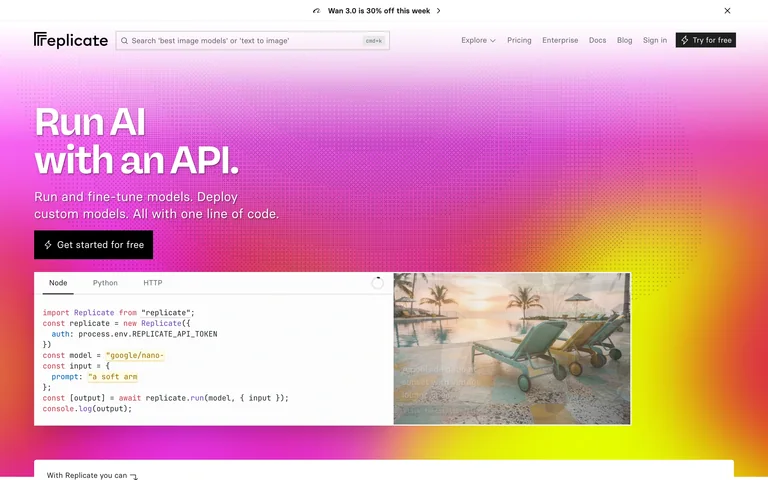Click the "Run AI with an API." headline
Screen dimensions: 768x480
(x=137, y=140)
